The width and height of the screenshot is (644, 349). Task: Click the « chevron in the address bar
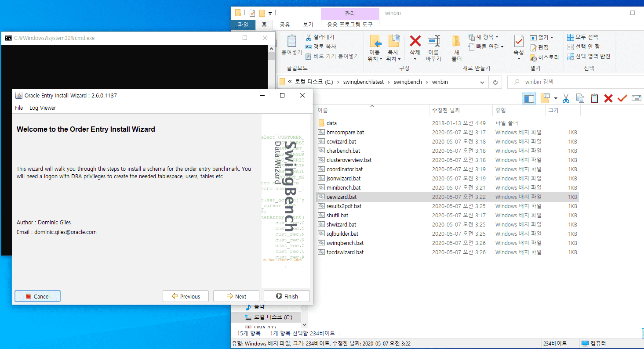290,82
